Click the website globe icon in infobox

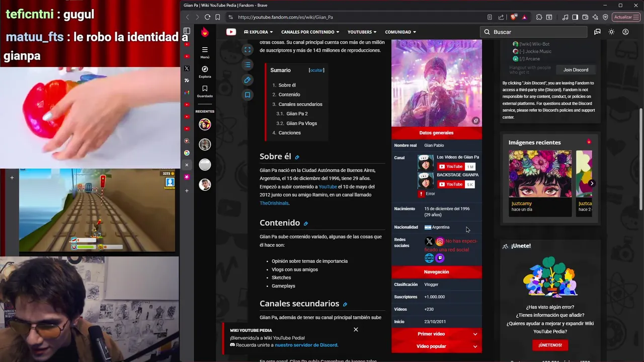click(x=429, y=258)
